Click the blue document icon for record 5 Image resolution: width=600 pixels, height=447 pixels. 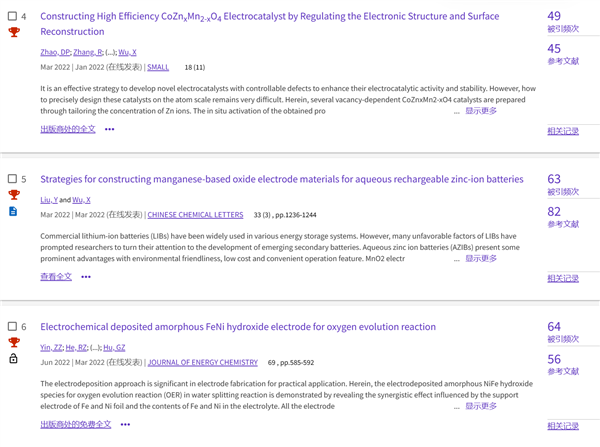click(13, 212)
